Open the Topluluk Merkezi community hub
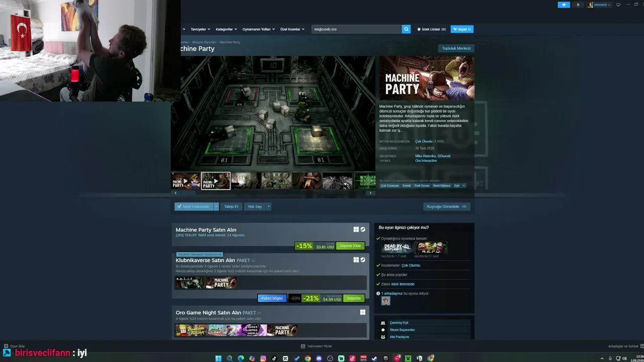This screenshot has height=362, width=644. click(x=456, y=48)
